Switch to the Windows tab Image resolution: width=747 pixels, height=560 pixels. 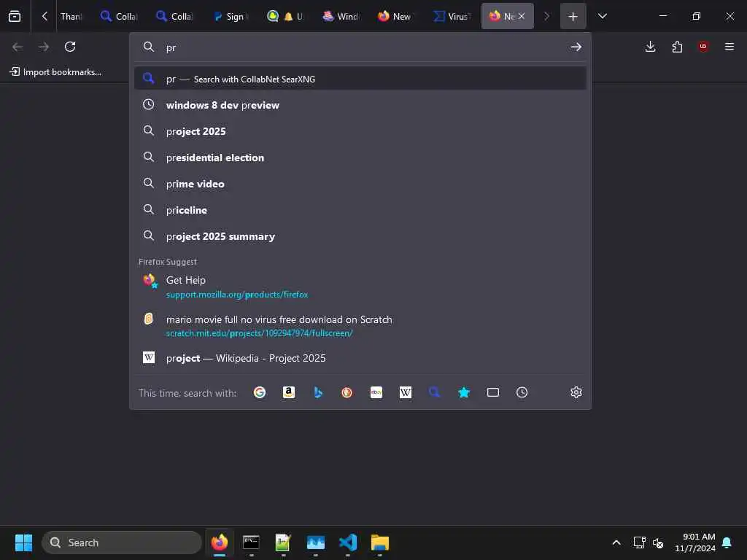(341, 16)
